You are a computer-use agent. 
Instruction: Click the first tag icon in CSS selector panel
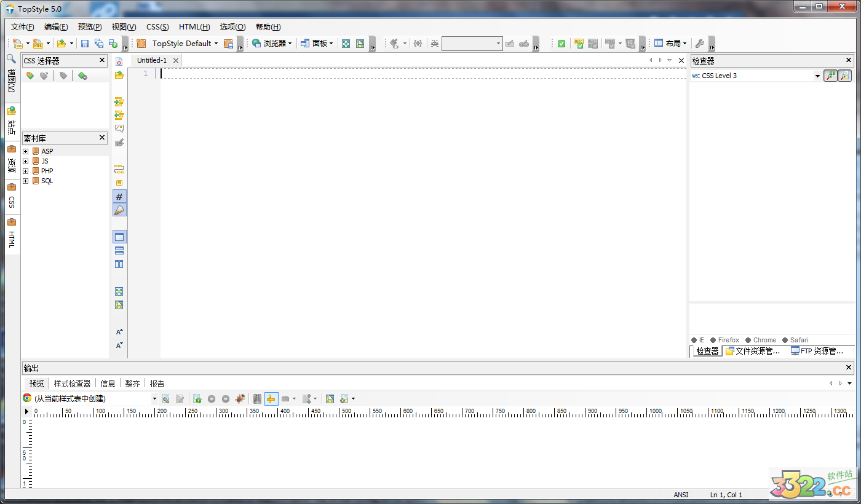(30, 76)
